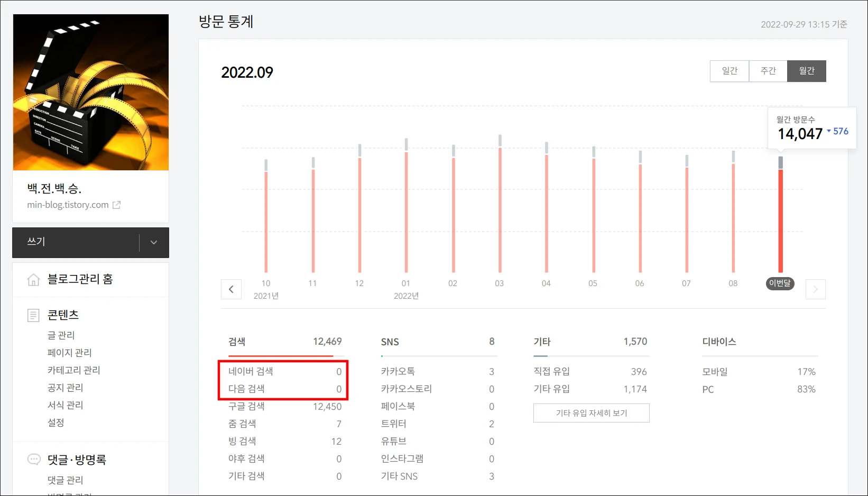
Task: Switch statistics view to 일간
Action: pyautogui.click(x=729, y=71)
